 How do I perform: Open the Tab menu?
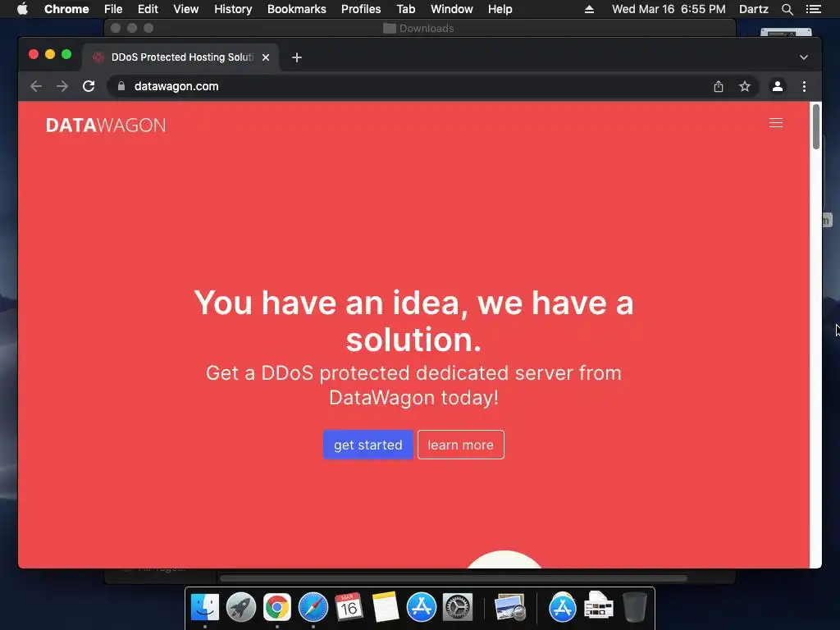pyautogui.click(x=405, y=9)
